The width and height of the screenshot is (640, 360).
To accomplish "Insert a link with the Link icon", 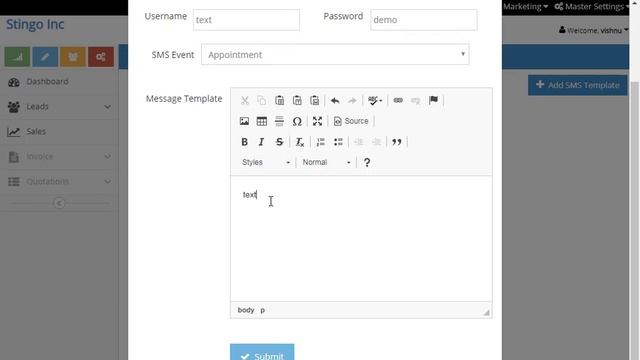I will click(398, 100).
